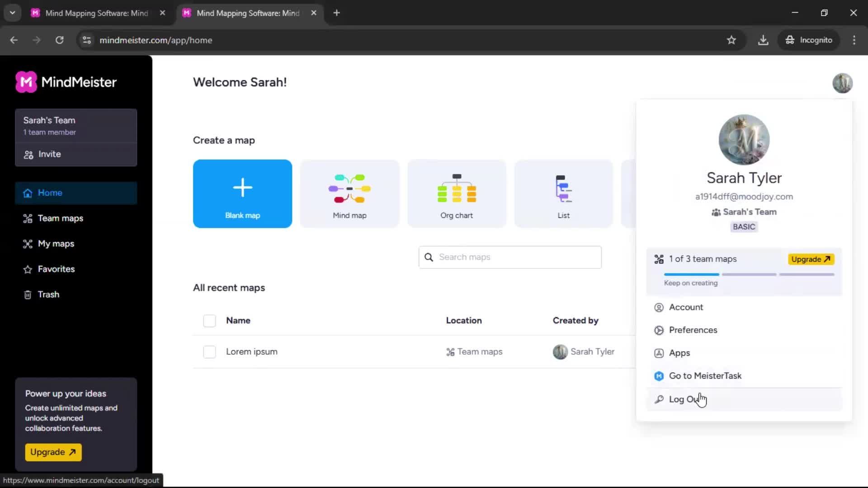Viewport: 868px width, 488px height.
Task: Click the Team maps location icon in Lorem ipsum row
Action: 450,352
